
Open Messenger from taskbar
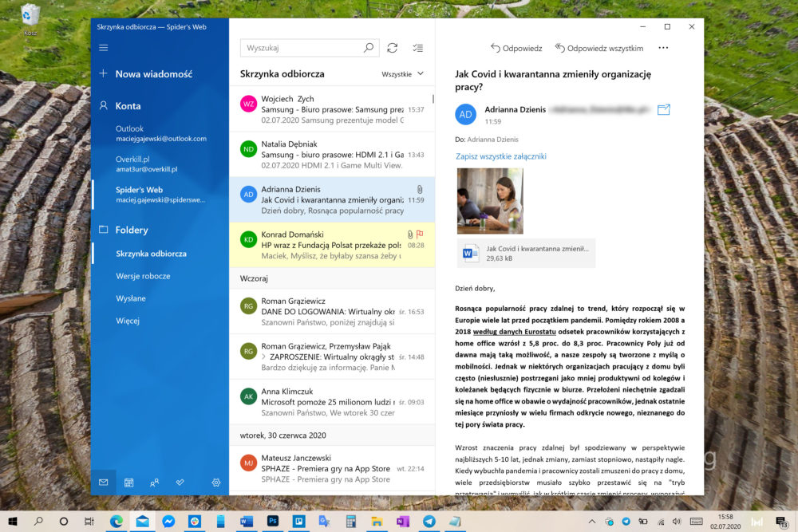click(168, 522)
